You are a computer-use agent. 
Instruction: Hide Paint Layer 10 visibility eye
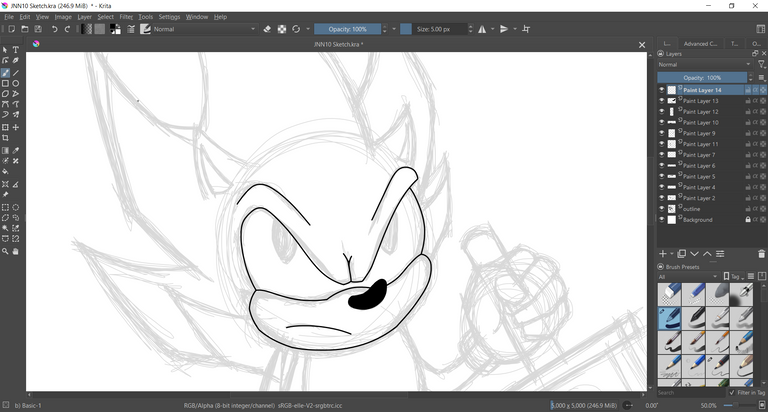pos(662,122)
